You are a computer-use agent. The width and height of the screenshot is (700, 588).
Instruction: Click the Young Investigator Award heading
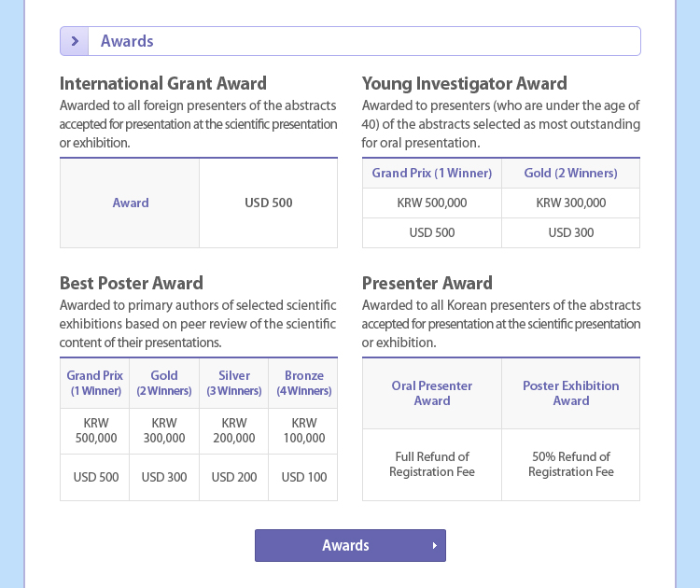(464, 83)
